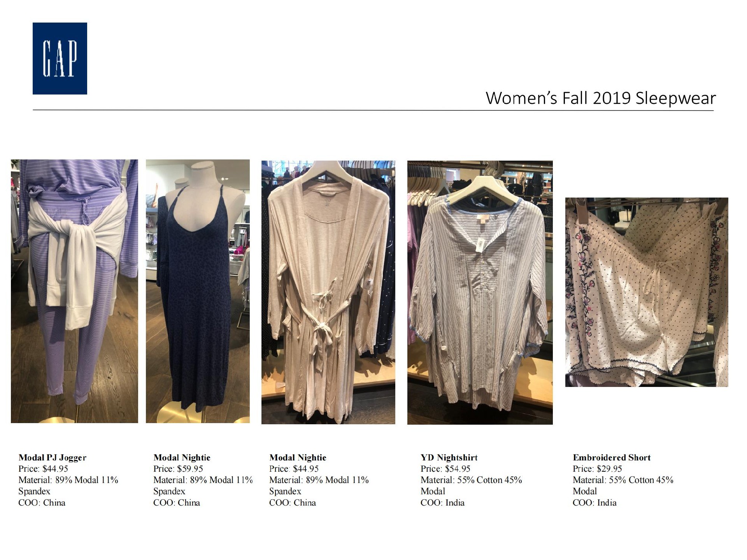Image resolution: width=747 pixels, height=560 pixels.
Task: Click the Price: $44.95 jogger text
Action: [x=43, y=469]
